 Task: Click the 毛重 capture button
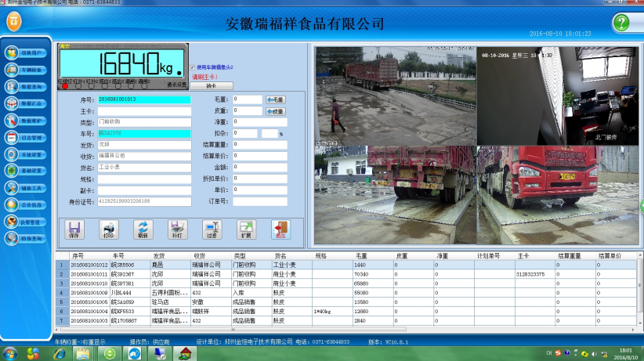tap(275, 99)
